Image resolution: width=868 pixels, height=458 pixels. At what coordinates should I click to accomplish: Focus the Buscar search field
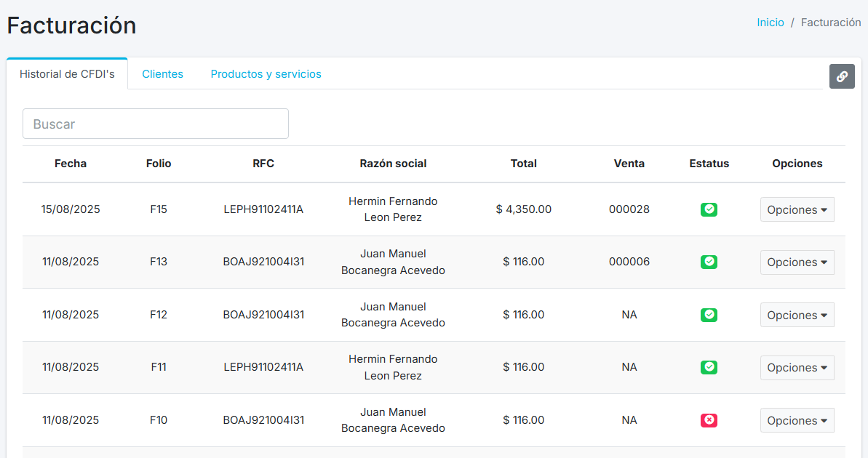(x=156, y=124)
